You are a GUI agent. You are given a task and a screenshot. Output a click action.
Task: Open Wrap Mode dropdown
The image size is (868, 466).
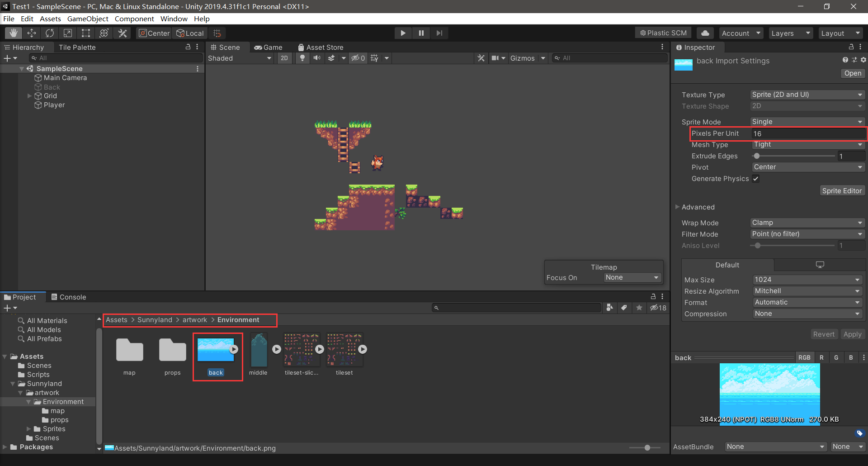click(x=807, y=223)
